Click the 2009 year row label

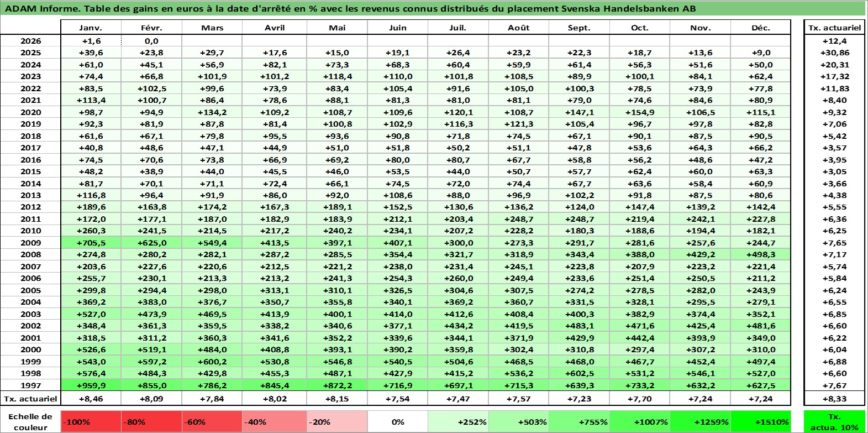(30, 243)
